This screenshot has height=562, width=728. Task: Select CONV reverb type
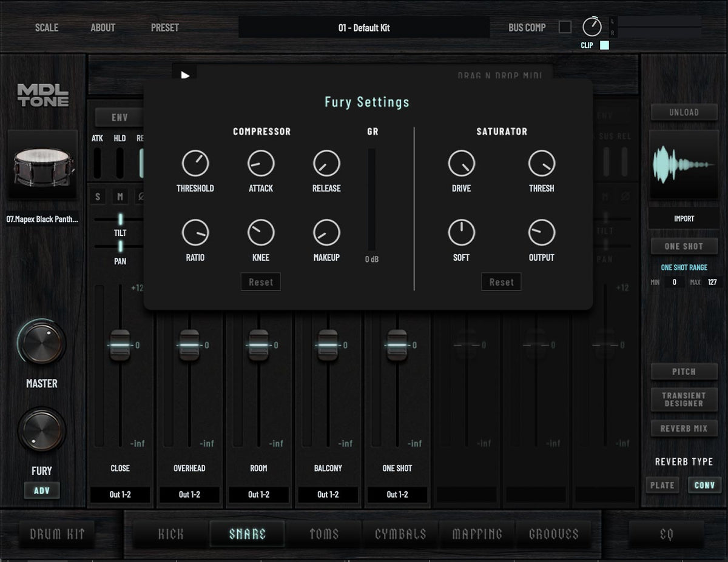[x=704, y=485]
